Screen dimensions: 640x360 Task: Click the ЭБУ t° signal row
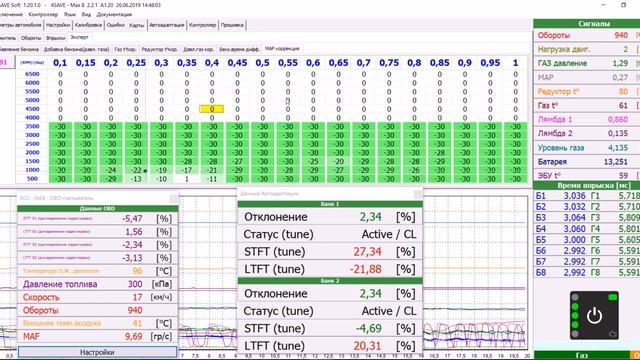[587, 176]
